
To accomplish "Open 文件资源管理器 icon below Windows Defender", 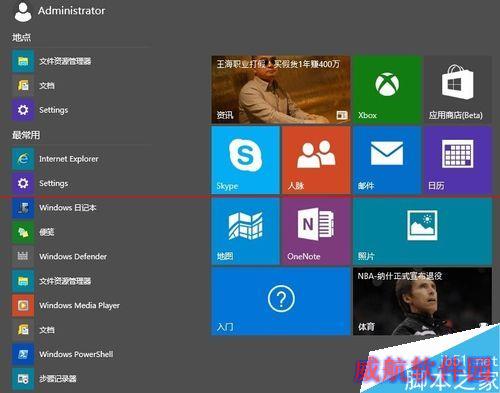I will (23, 281).
